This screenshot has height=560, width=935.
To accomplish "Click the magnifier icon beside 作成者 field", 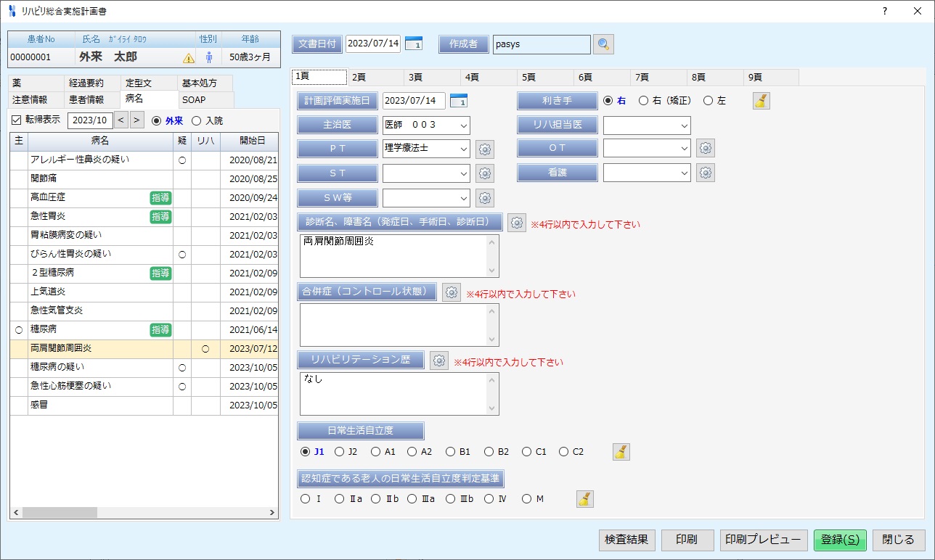I will point(603,44).
